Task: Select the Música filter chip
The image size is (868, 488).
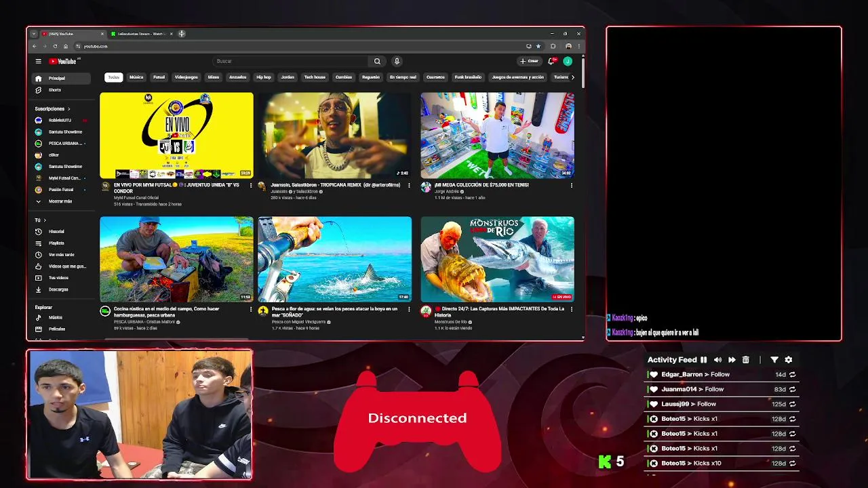Action: point(136,77)
